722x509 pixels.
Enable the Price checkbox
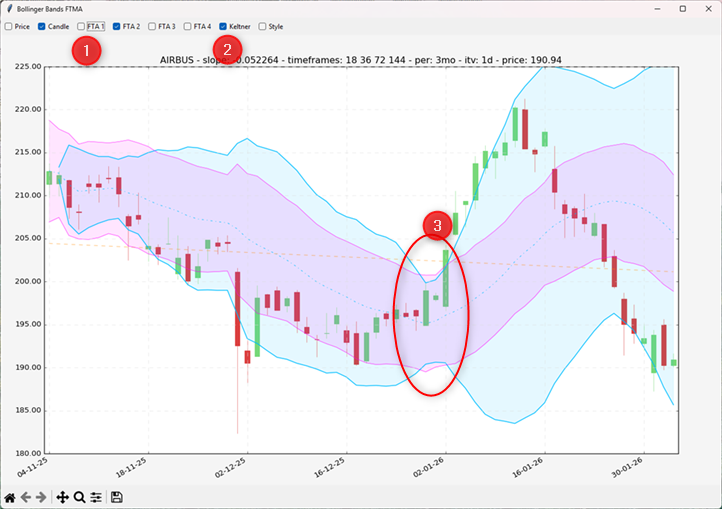click(9, 26)
